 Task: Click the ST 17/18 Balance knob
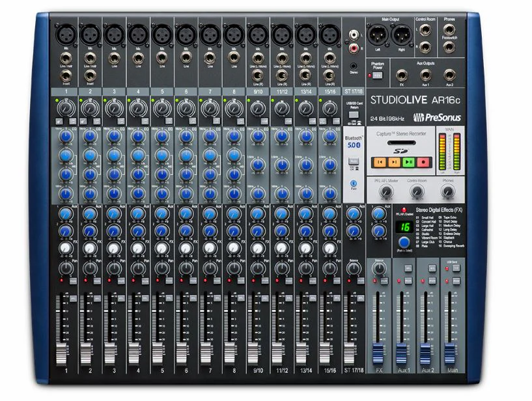(x=354, y=268)
